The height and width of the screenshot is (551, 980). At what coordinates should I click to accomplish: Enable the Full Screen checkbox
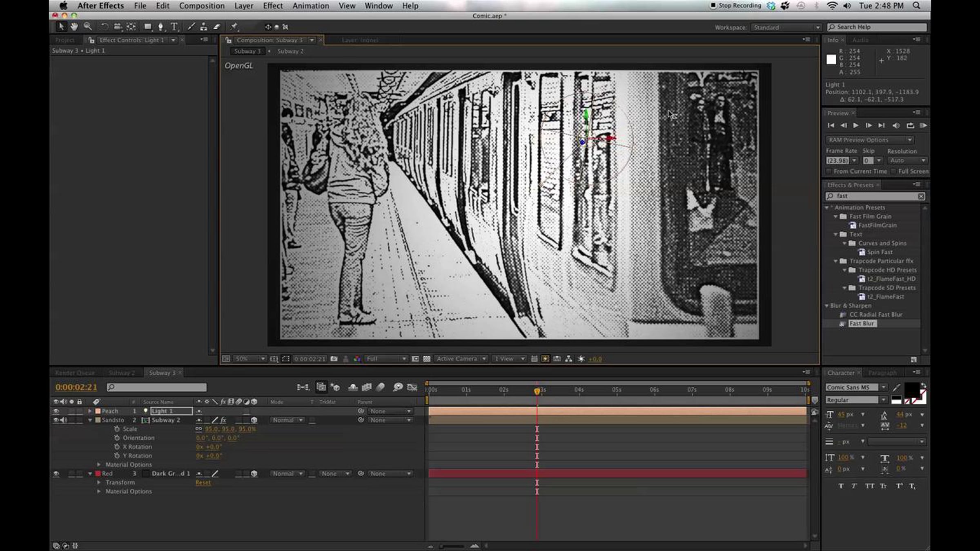(893, 171)
